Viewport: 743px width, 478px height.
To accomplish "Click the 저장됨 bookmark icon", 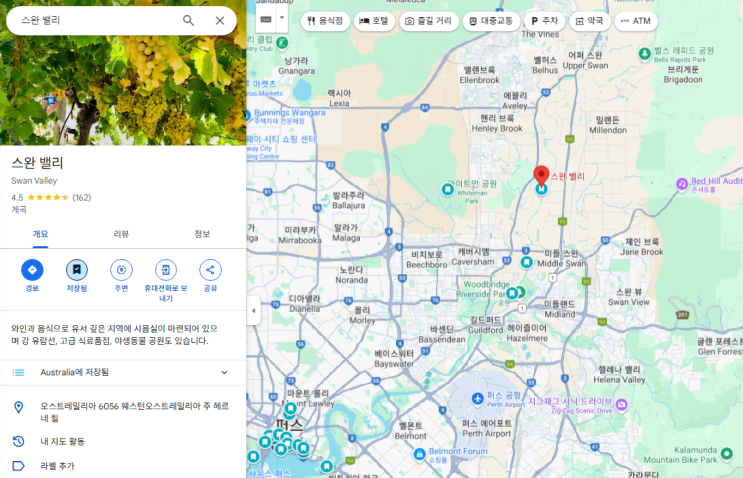I will [x=77, y=270].
